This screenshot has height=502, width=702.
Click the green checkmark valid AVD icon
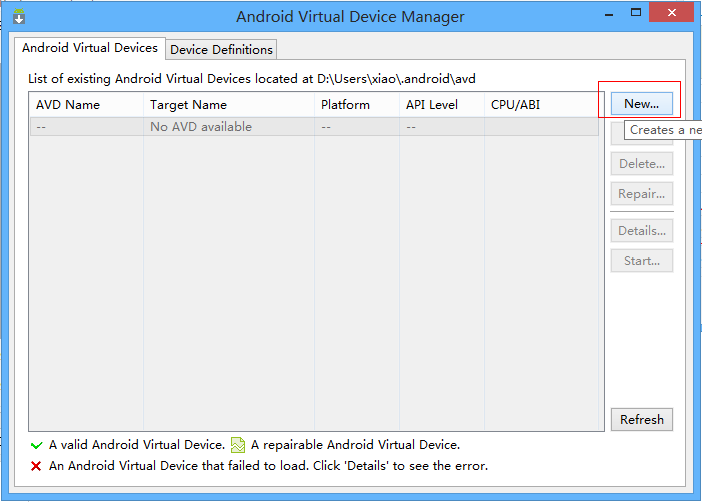pyautogui.click(x=37, y=445)
